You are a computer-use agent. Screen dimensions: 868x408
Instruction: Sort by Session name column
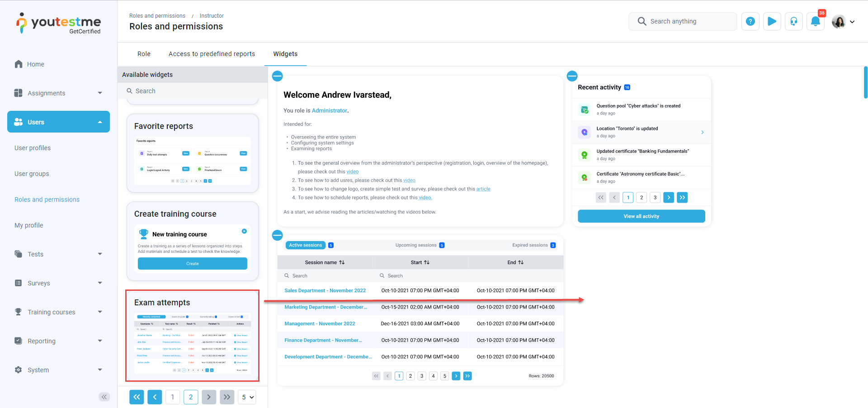(325, 262)
